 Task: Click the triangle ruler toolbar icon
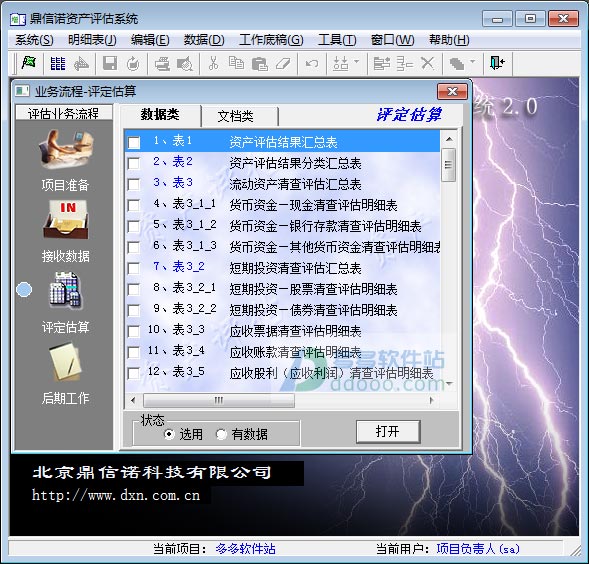tap(81, 64)
